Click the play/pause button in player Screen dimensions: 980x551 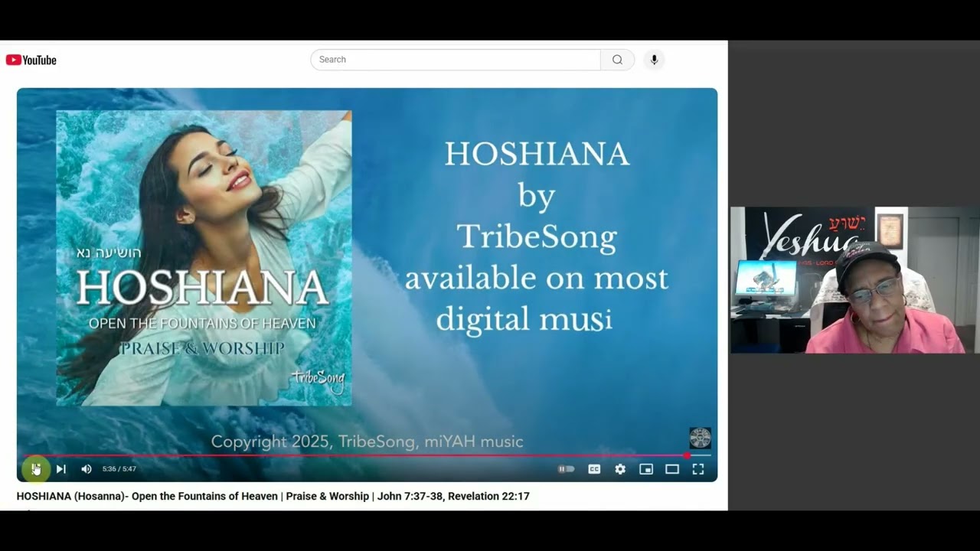tap(35, 468)
